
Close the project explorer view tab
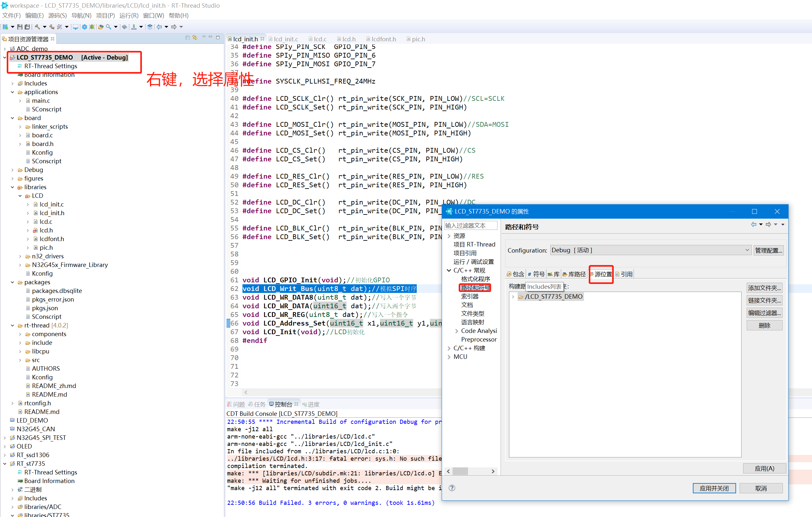point(53,39)
